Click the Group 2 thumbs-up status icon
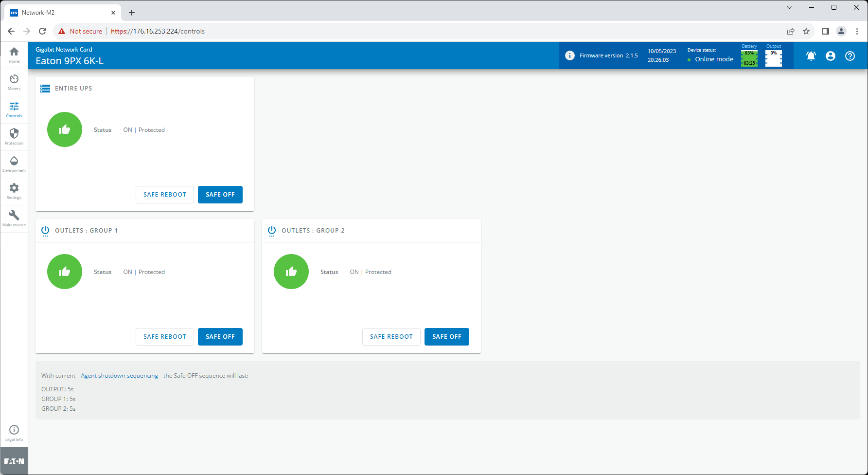Image resolution: width=868 pixels, height=475 pixels. point(291,272)
